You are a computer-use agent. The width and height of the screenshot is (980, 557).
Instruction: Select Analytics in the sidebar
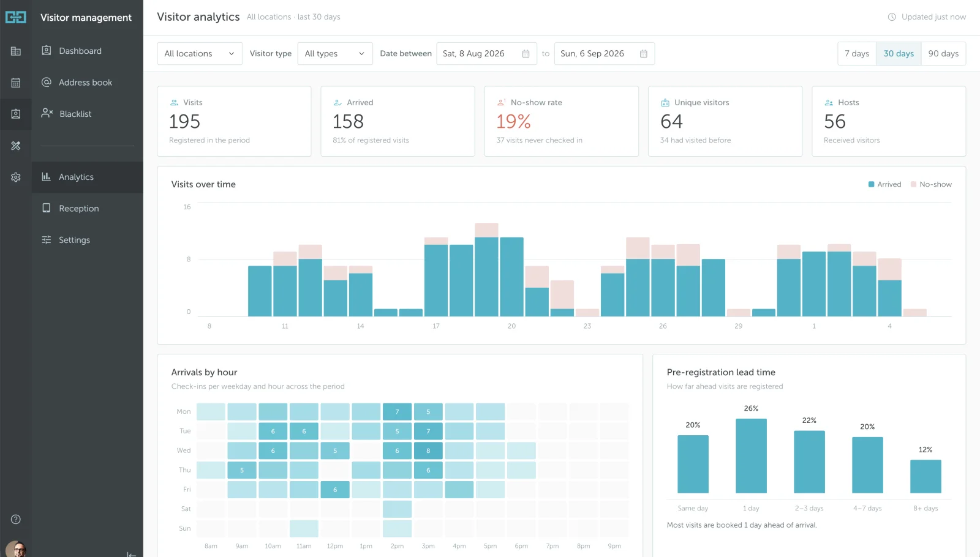(88, 177)
